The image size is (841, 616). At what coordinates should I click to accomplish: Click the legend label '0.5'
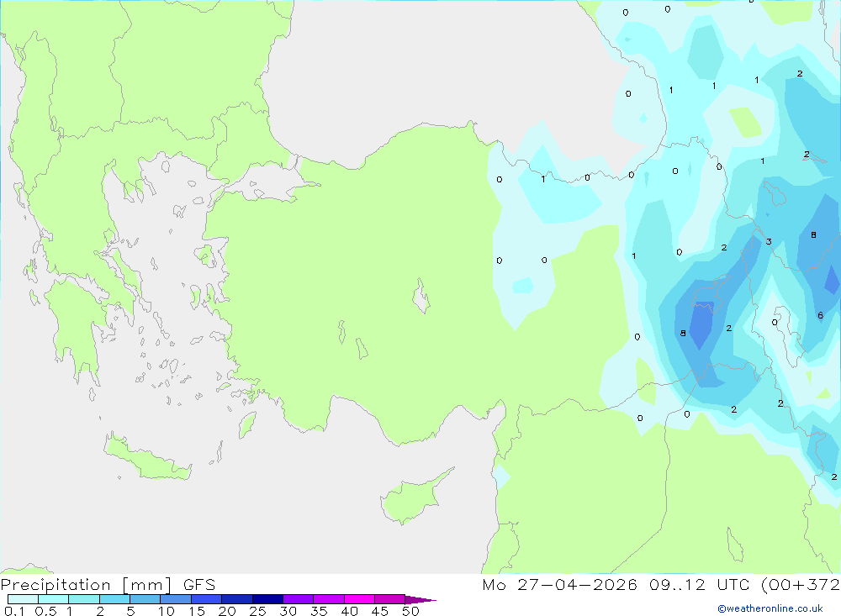pos(45,611)
